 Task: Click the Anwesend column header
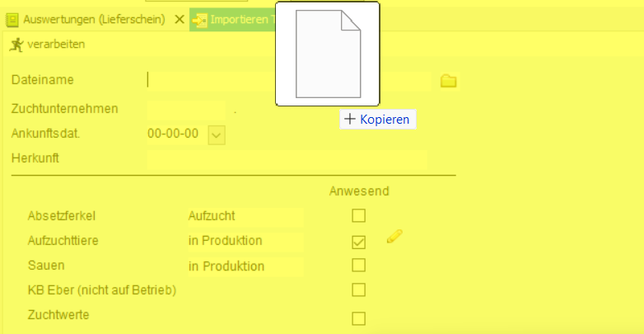[x=359, y=191]
